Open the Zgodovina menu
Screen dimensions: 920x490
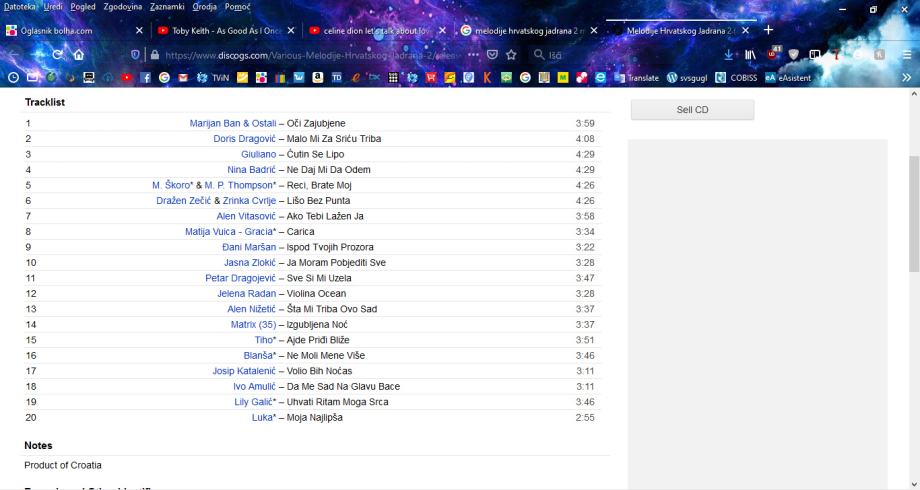click(123, 6)
